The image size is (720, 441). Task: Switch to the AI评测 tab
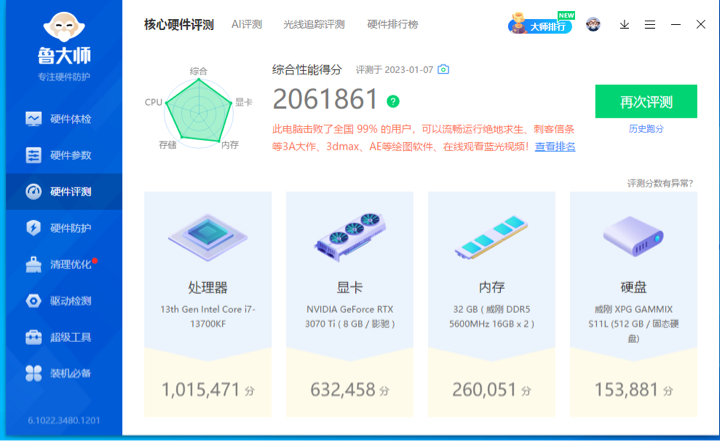pyautogui.click(x=246, y=24)
